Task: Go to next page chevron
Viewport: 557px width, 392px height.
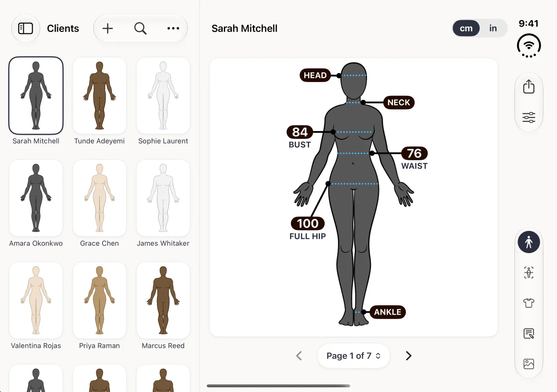Action: point(408,356)
